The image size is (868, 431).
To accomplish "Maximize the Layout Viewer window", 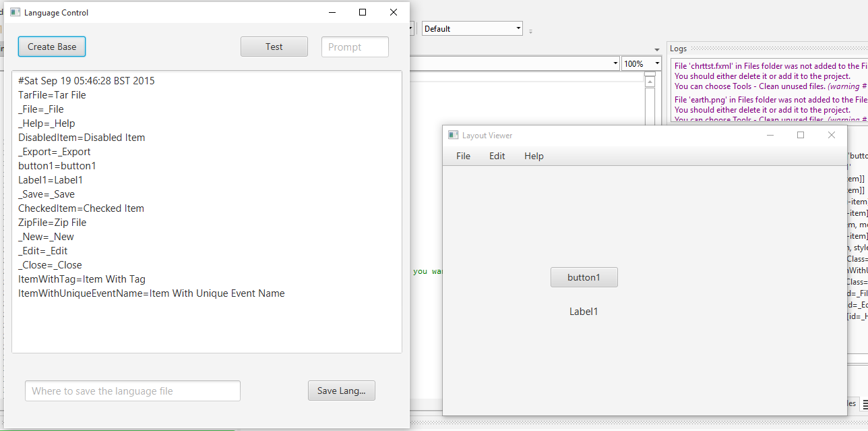I will tap(801, 135).
